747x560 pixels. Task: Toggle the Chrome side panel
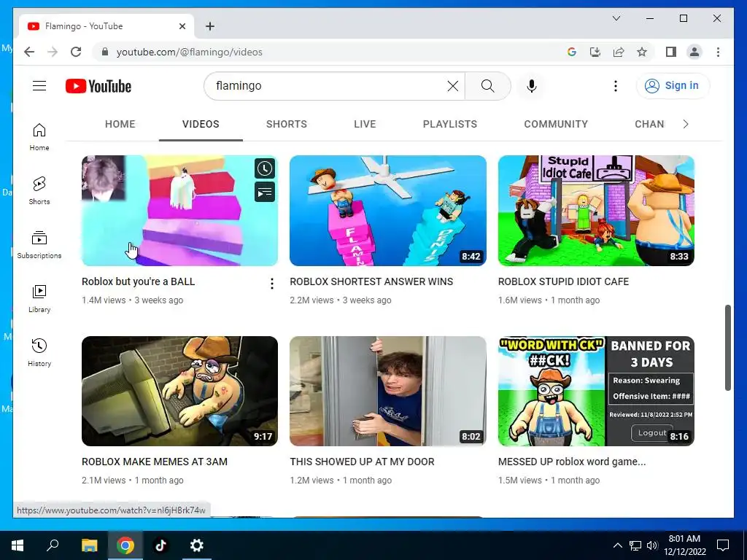tap(671, 52)
